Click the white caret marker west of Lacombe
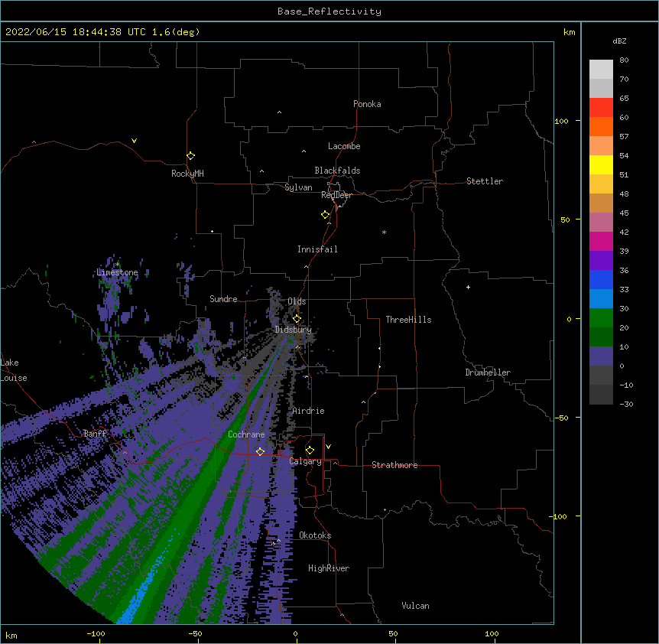Screen dimensions: 659x644 tap(304, 151)
